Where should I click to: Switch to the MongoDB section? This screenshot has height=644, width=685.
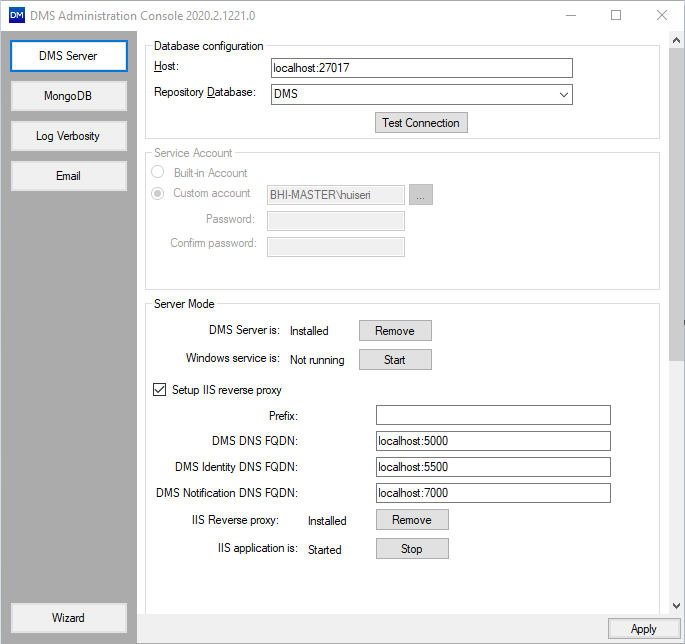(69, 96)
